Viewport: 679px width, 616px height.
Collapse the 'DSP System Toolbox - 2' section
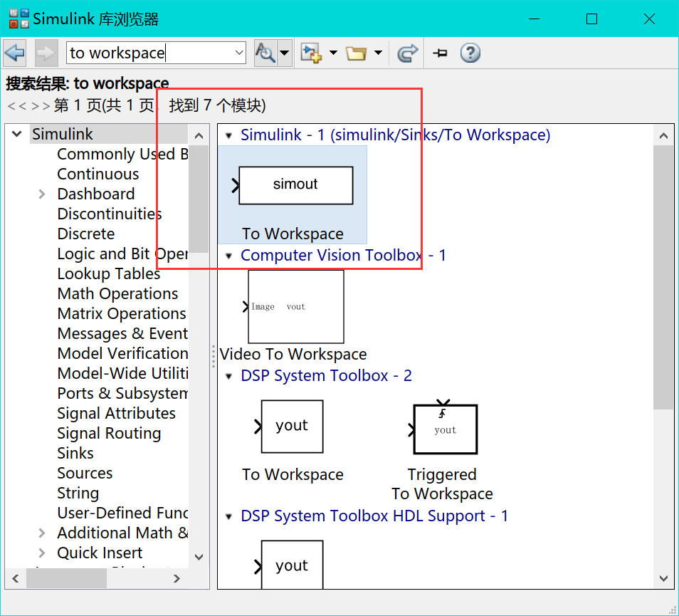point(228,377)
